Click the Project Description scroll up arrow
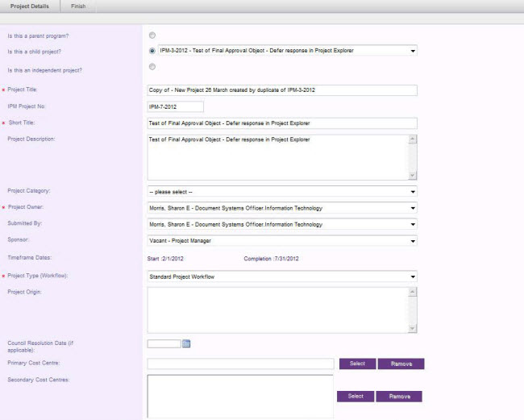This screenshot has width=524, height=420. coord(413,139)
